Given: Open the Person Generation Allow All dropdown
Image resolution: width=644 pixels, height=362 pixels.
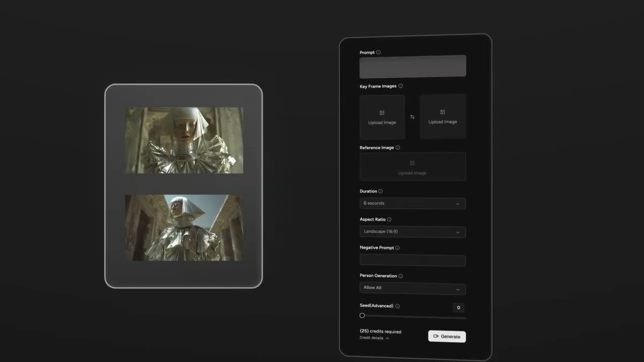Looking at the screenshot, I should [x=412, y=288].
